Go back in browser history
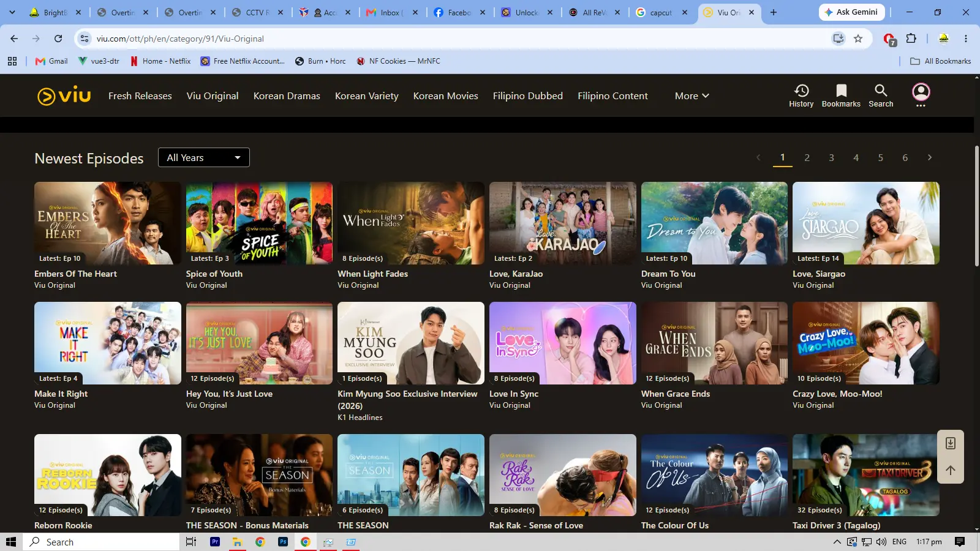Viewport: 980px width, 551px height. coord(14,39)
